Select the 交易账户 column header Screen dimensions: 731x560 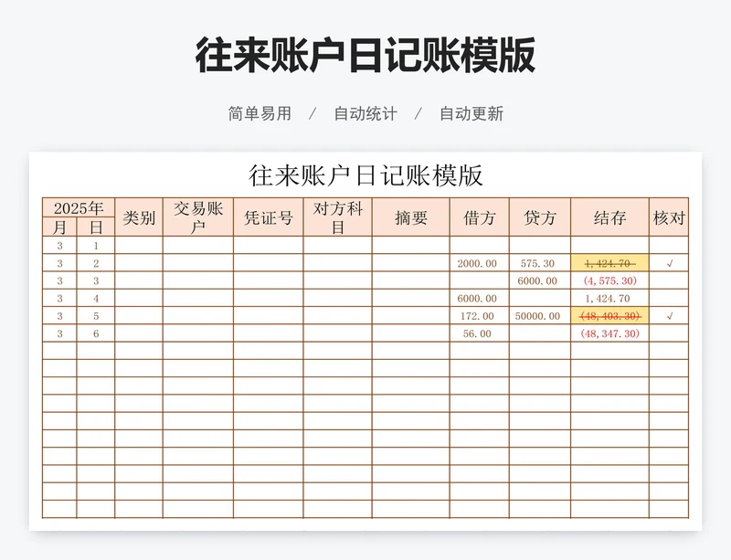pyautogui.click(x=198, y=217)
